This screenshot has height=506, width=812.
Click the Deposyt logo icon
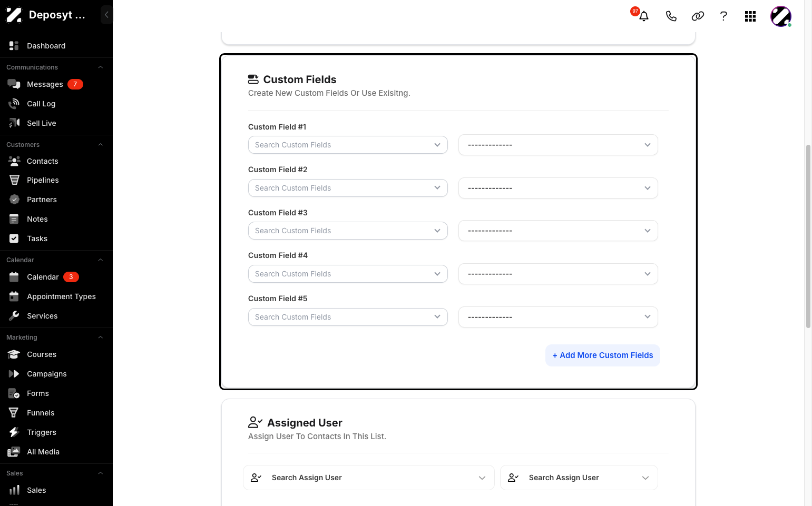click(x=14, y=15)
